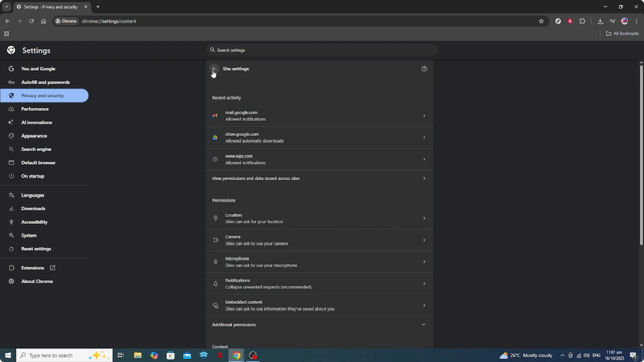
Task: Open the Extensions puzzle icon in toolbar
Action: [x=583, y=21]
